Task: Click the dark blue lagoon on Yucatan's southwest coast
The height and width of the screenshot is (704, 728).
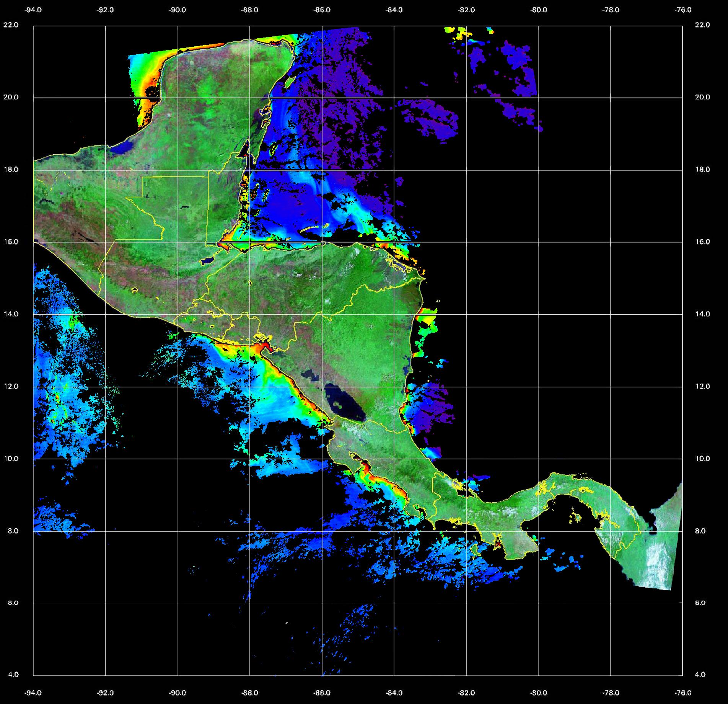Action: [x=124, y=147]
